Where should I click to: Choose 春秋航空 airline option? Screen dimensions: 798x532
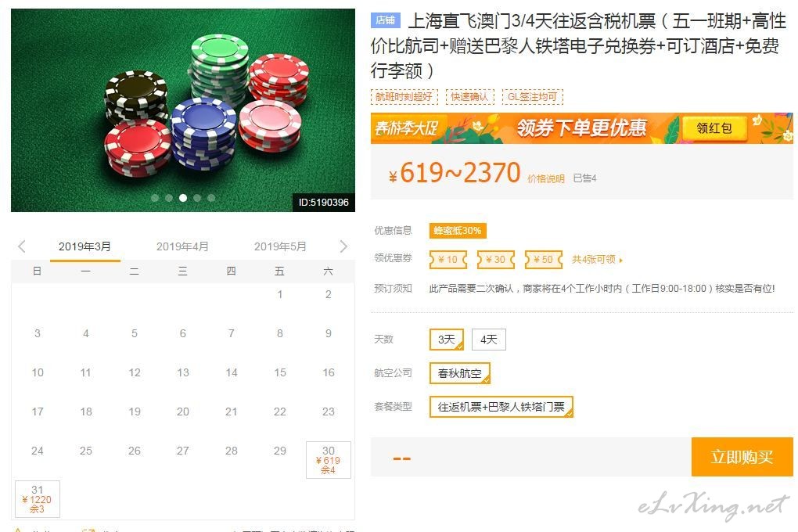pos(459,373)
